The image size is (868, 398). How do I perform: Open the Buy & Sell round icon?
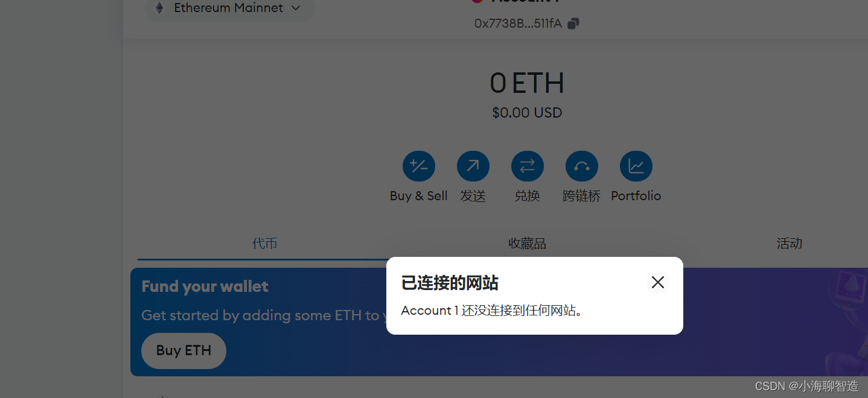pyautogui.click(x=419, y=166)
